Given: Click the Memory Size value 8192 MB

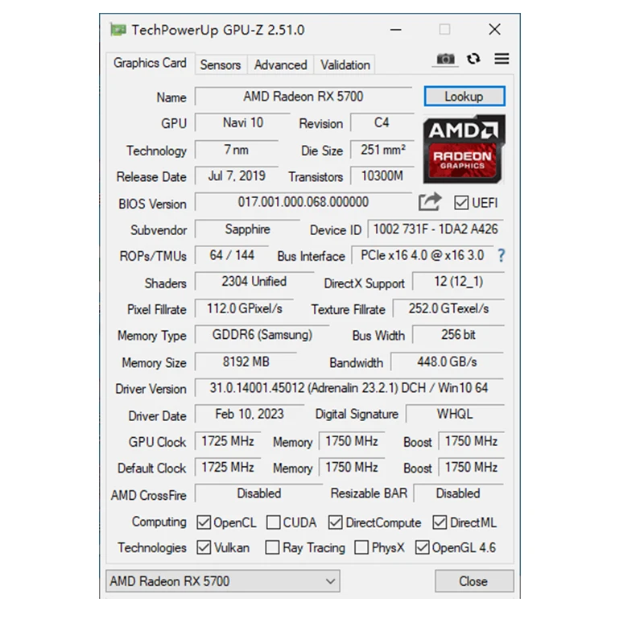Looking at the screenshot, I should click(x=246, y=361).
